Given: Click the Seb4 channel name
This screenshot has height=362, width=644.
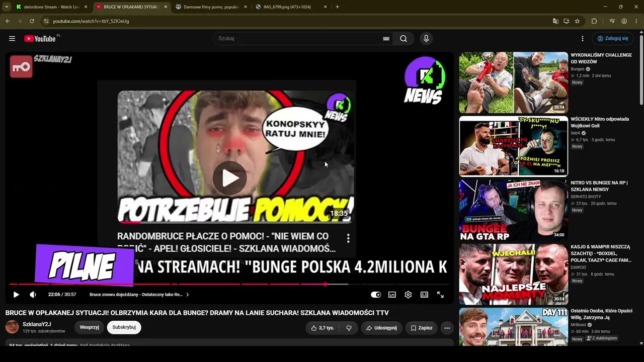Looking at the screenshot, I should (576, 133).
